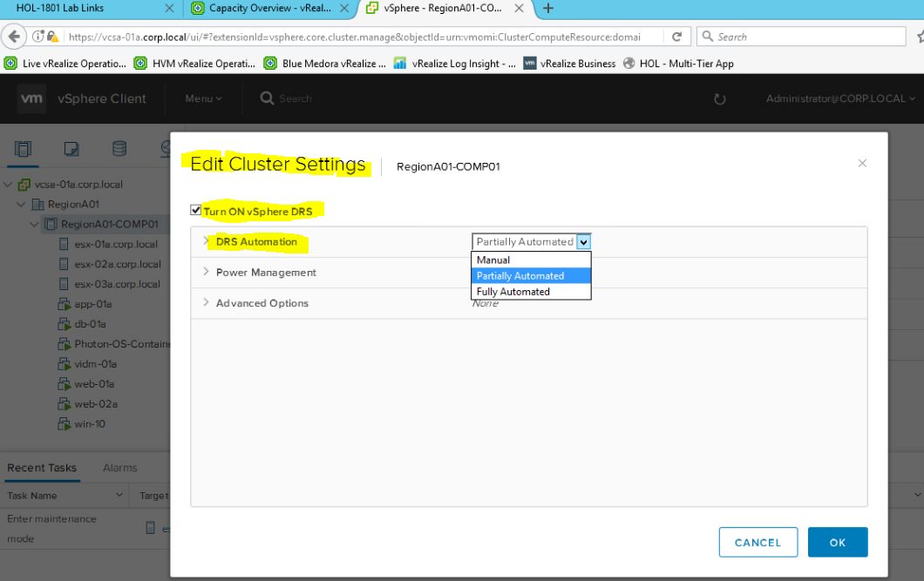Click the host icon in Recent Tasks target
This screenshot has width=924, height=581.
pos(150,528)
